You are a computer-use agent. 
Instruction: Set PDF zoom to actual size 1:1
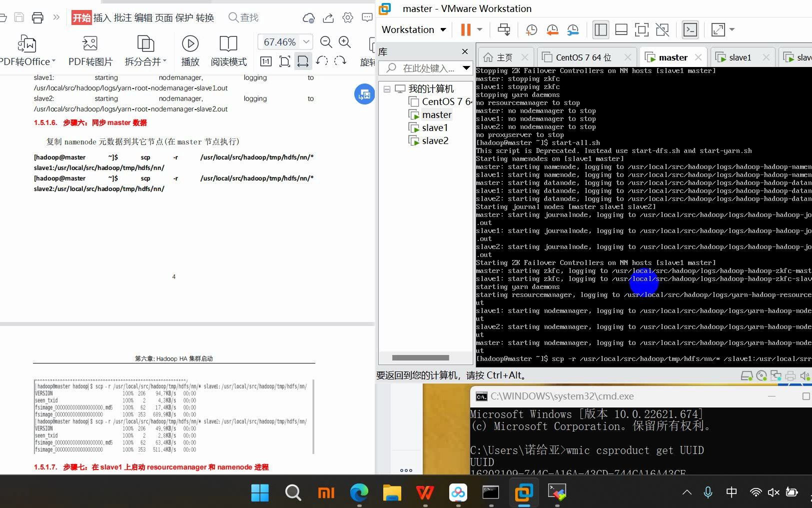[x=266, y=61]
